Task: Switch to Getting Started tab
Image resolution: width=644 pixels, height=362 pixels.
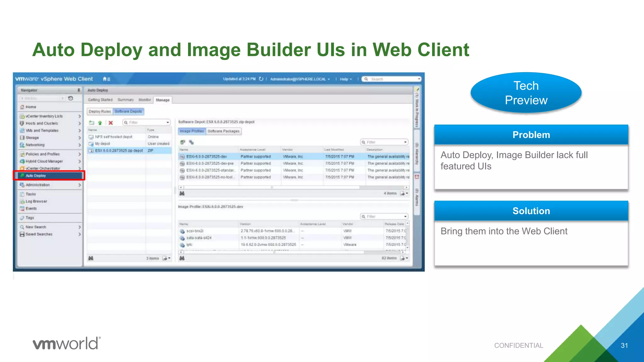Action: point(100,100)
